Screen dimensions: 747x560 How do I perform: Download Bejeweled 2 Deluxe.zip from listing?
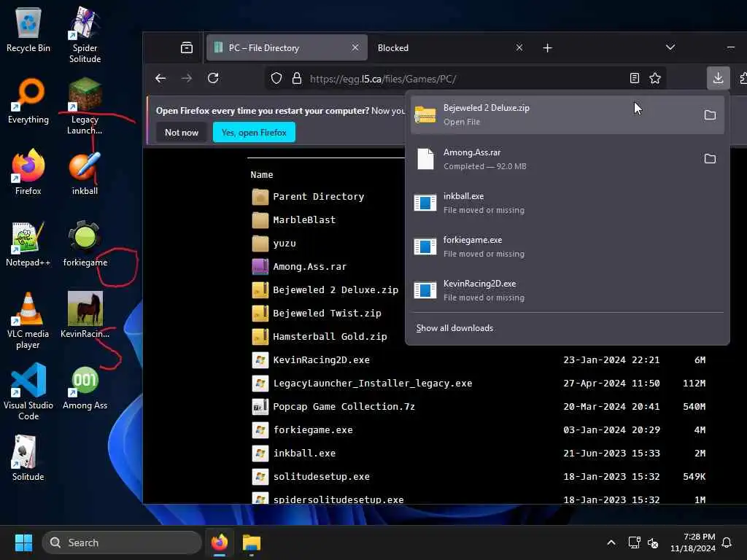[x=336, y=290]
